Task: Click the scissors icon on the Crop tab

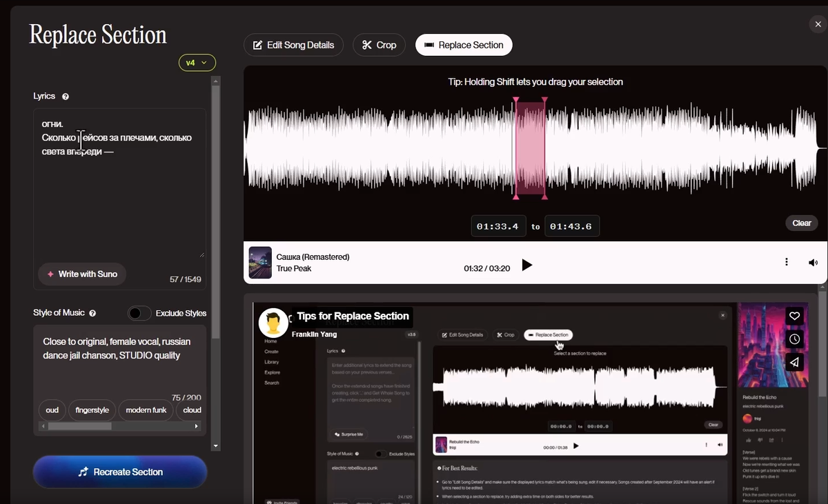Action: (x=366, y=45)
